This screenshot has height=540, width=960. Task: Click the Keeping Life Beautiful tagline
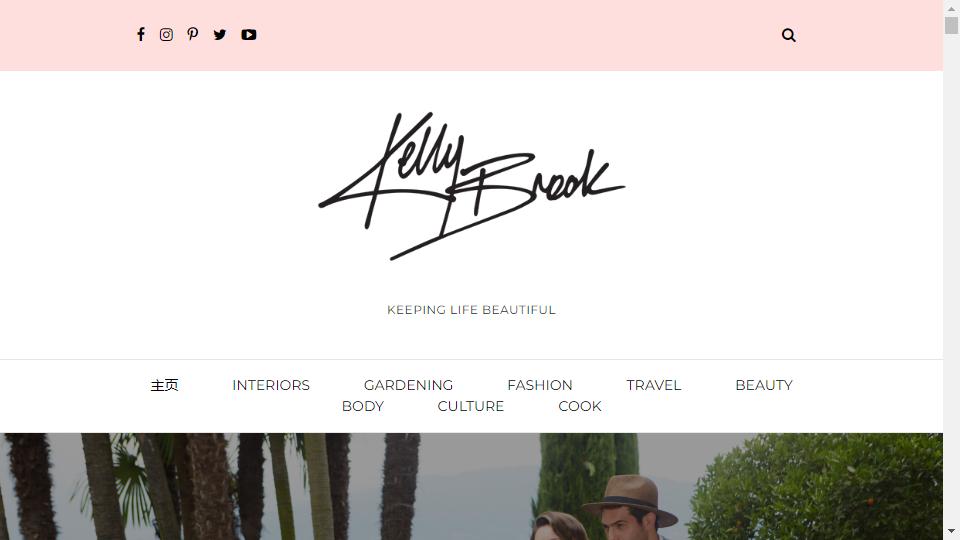(471, 310)
